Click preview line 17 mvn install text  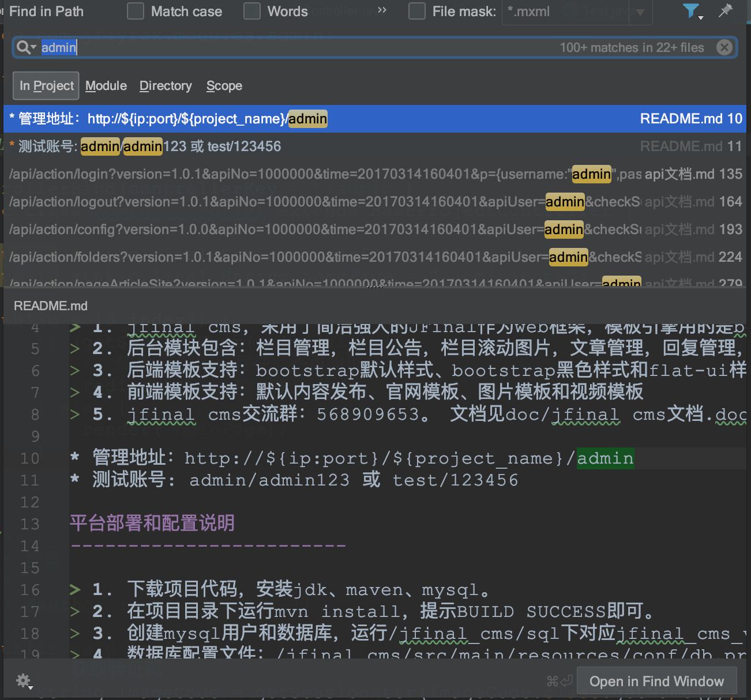click(x=364, y=611)
